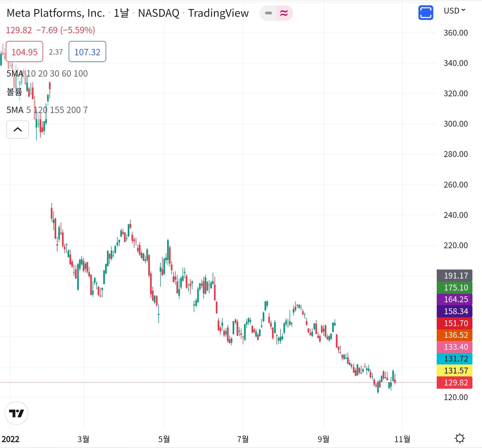Collapse the indicator legend with chevron

click(18, 130)
